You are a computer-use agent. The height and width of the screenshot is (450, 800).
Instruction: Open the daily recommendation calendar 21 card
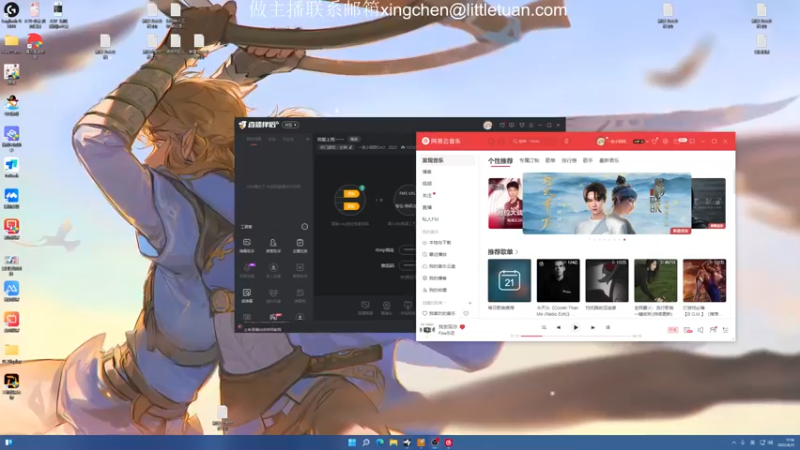click(x=509, y=281)
